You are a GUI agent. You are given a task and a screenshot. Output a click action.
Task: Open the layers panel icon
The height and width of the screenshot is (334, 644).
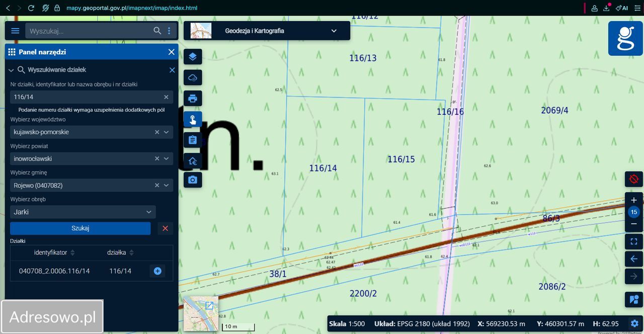click(193, 56)
